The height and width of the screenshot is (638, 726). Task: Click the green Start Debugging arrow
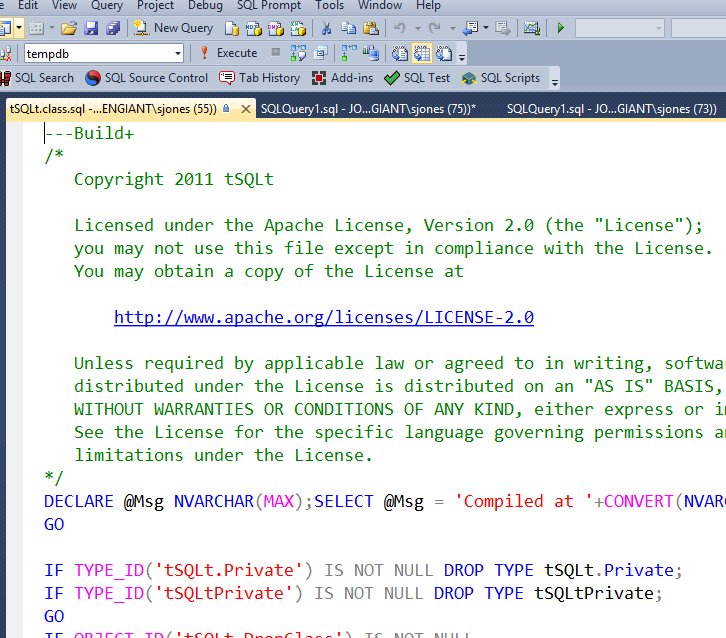(x=561, y=28)
